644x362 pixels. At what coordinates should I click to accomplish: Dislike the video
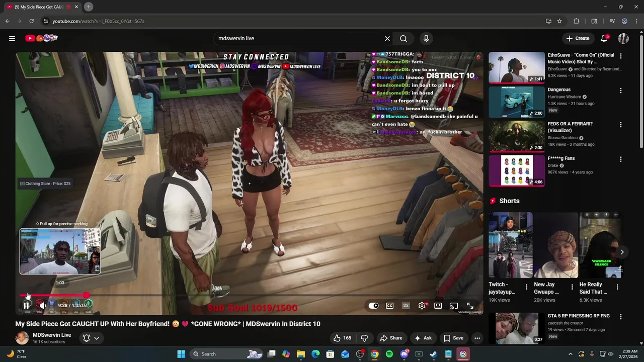364,338
